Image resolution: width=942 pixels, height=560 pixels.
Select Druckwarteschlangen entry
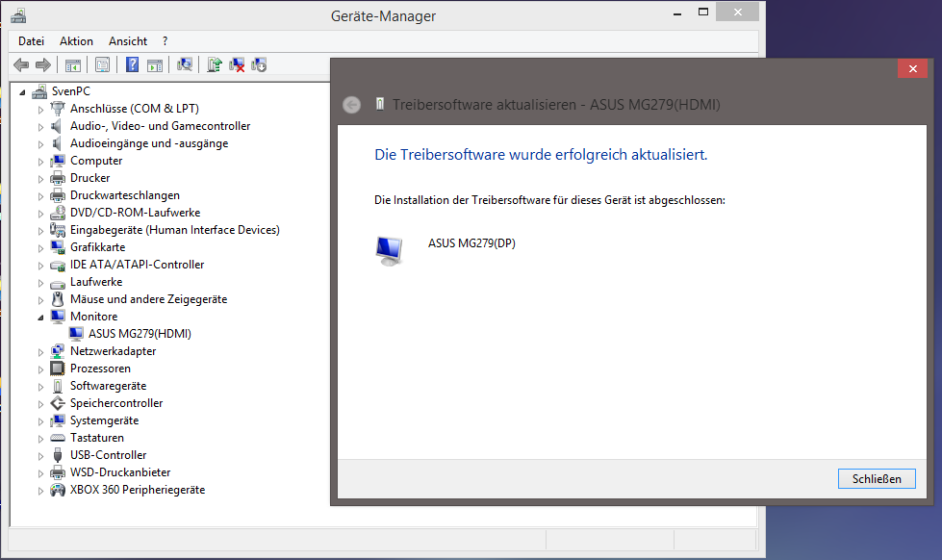125,195
